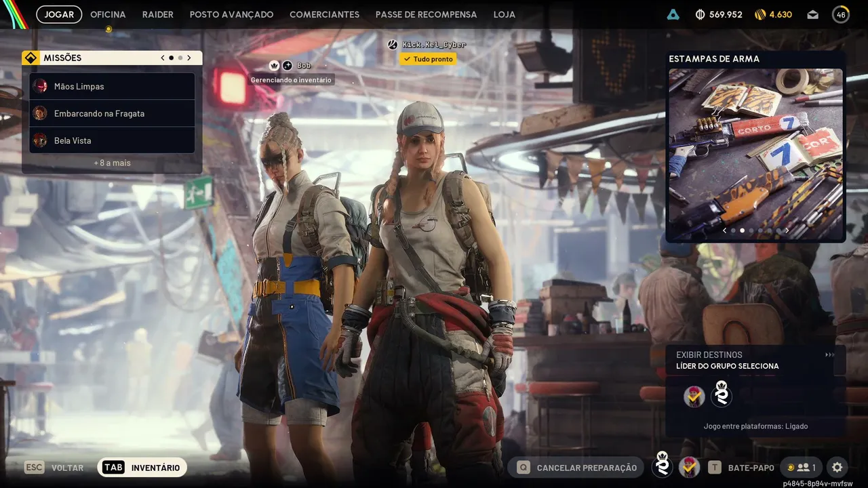Click the crowned leader avatar in the destinations panel
The height and width of the screenshot is (488, 868).
tap(722, 394)
